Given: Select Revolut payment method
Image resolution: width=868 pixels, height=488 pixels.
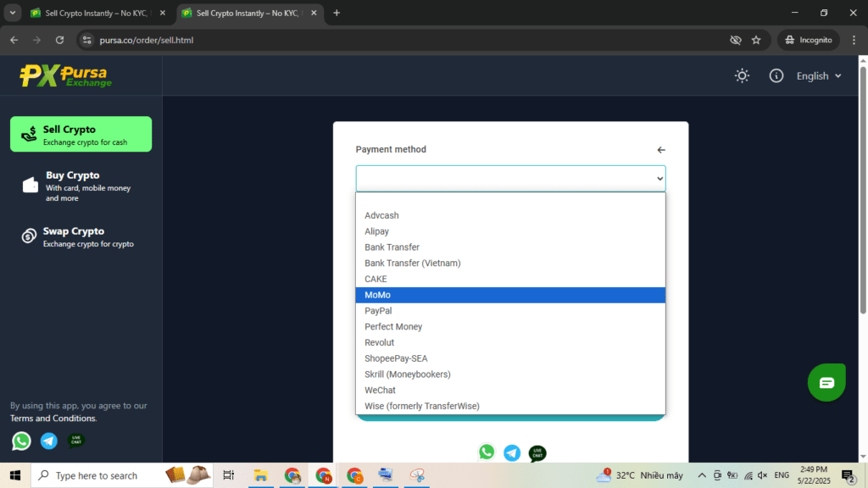Looking at the screenshot, I should tap(510, 342).
